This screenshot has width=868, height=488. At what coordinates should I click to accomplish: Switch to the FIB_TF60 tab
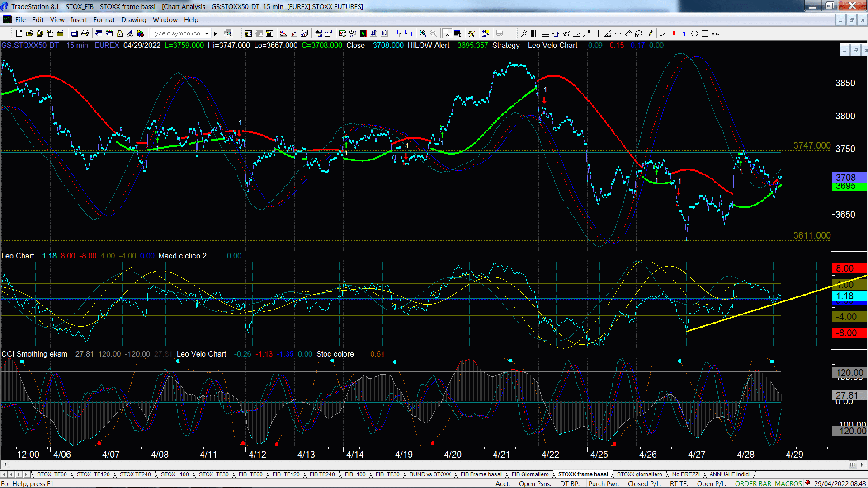tap(250, 474)
